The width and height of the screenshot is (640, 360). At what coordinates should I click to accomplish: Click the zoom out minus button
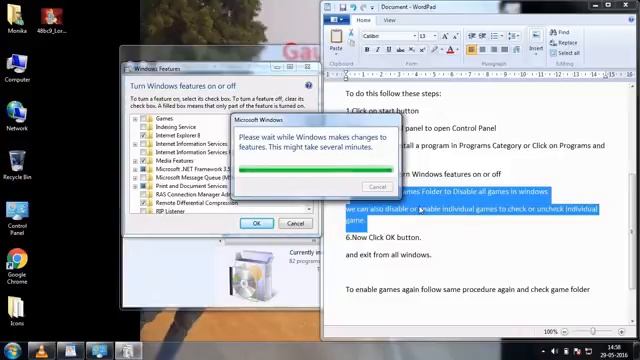(x=564, y=332)
